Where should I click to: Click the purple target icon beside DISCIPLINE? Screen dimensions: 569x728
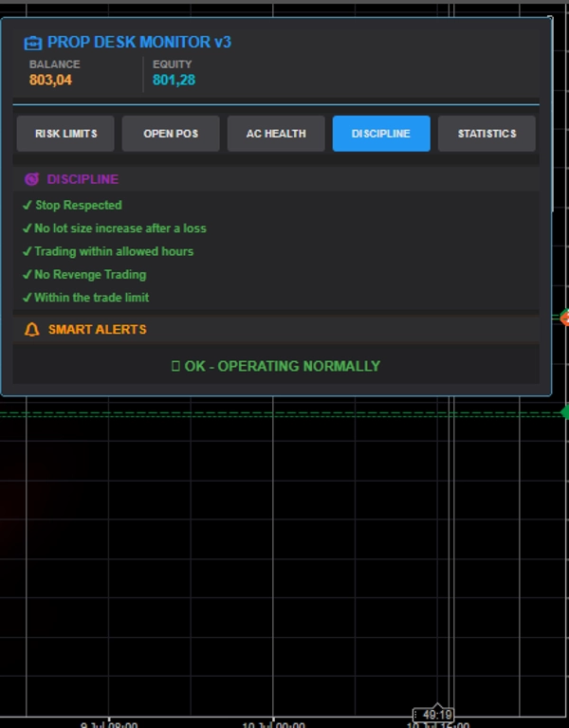(31, 179)
